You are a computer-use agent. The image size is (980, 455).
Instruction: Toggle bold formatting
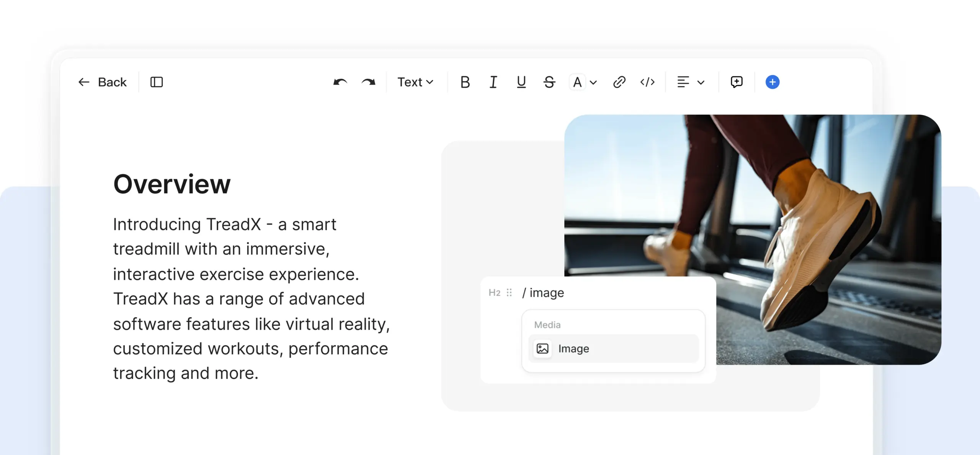click(465, 82)
